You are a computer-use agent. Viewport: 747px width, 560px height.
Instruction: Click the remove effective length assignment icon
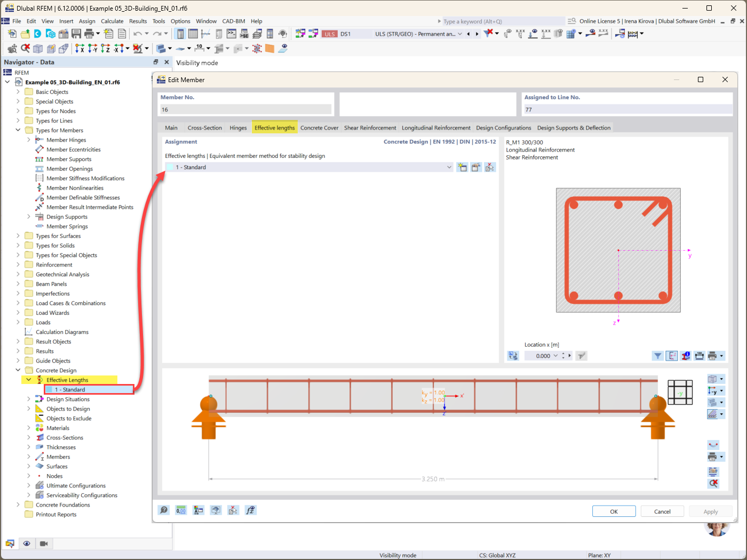point(490,167)
